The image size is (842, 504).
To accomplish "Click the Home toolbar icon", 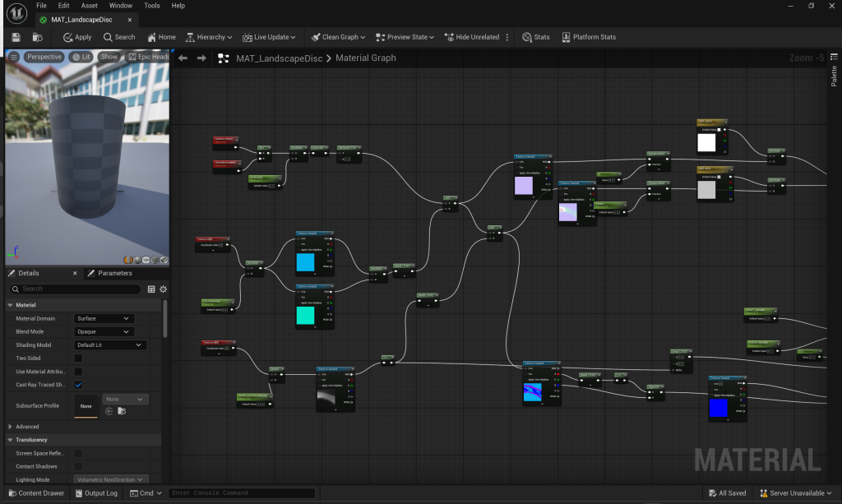I will tap(161, 37).
